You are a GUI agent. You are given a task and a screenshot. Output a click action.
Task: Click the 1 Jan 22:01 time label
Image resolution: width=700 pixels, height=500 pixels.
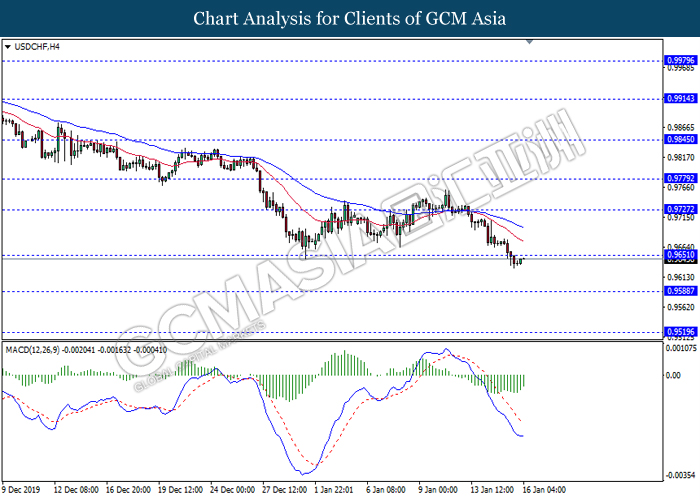(334, 490)
